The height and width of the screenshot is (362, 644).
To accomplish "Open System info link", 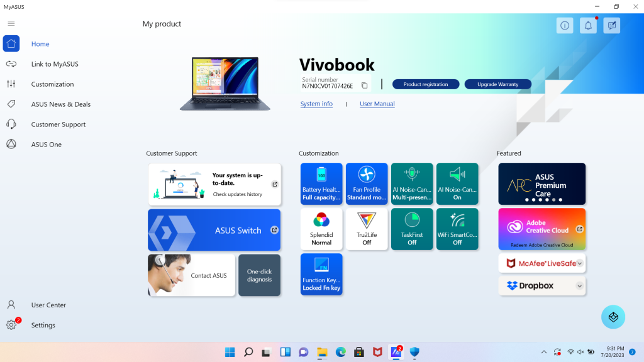I will [x=316, y=104].
